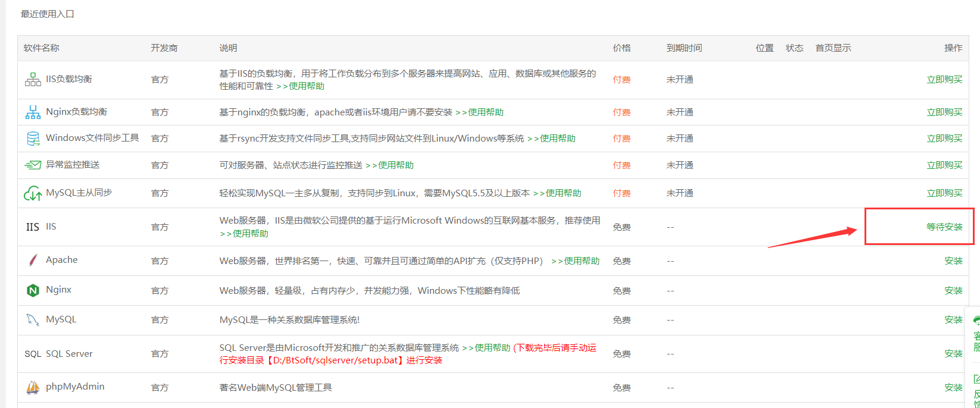980x408 pixels.
Task: Click the IIS负载均衡 software icon
Action: pyautogui.click(x=33, y=79)
